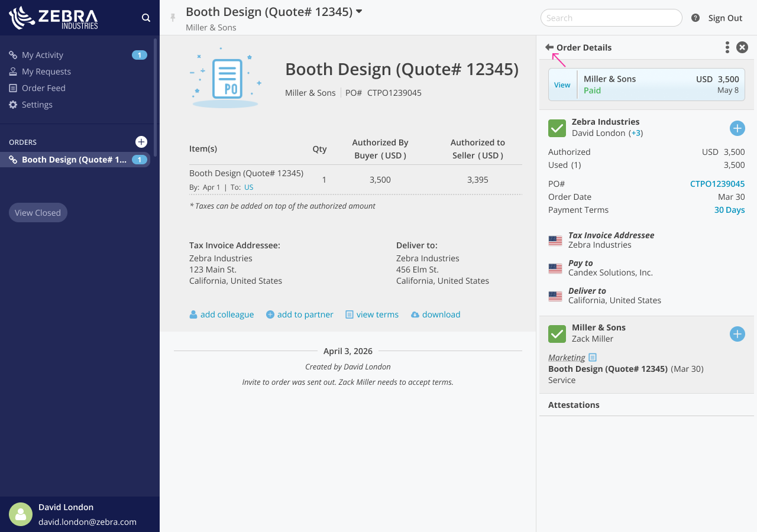Click the david.london@zebra.com email text
The width and height of the screenshot is (757, 532).
(88, 522)
